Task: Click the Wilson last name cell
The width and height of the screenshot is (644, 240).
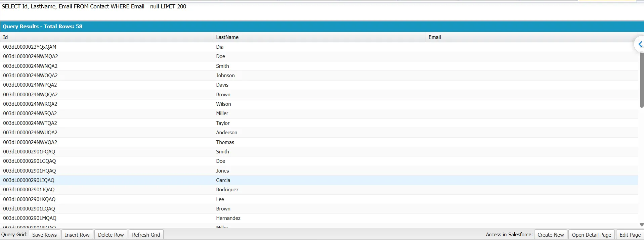Action: [x=319, y=104]
